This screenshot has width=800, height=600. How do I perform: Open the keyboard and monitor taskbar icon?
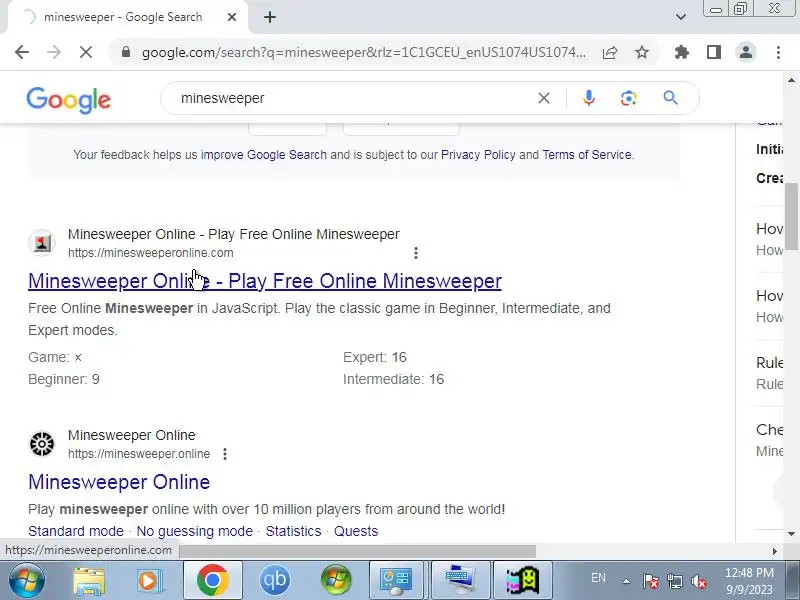460,581
